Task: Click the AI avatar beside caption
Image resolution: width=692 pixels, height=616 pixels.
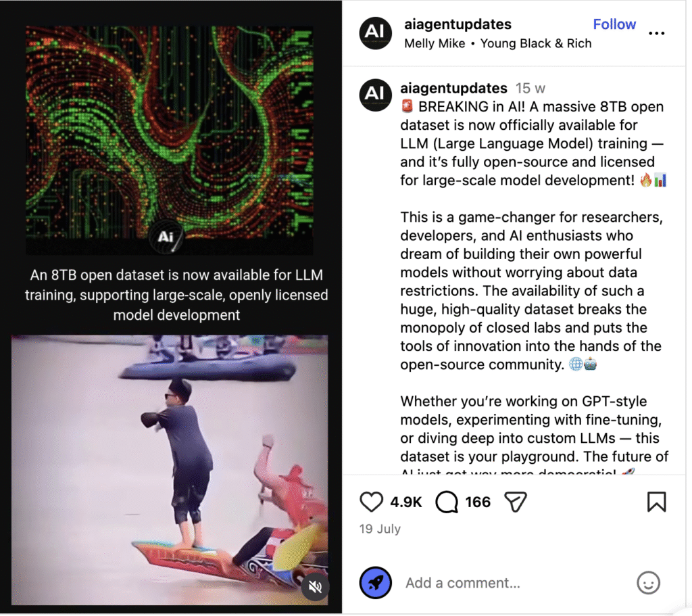Action: tap(376, 95)
